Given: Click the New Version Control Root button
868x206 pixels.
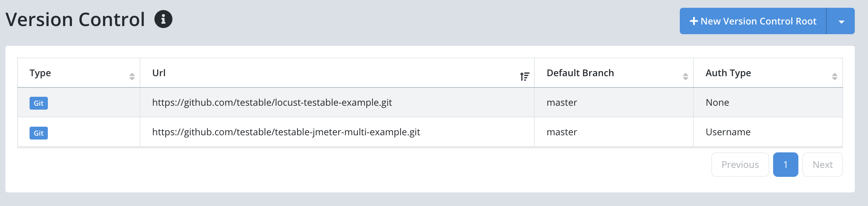Looking at the screenshot, I should point(753,21).
